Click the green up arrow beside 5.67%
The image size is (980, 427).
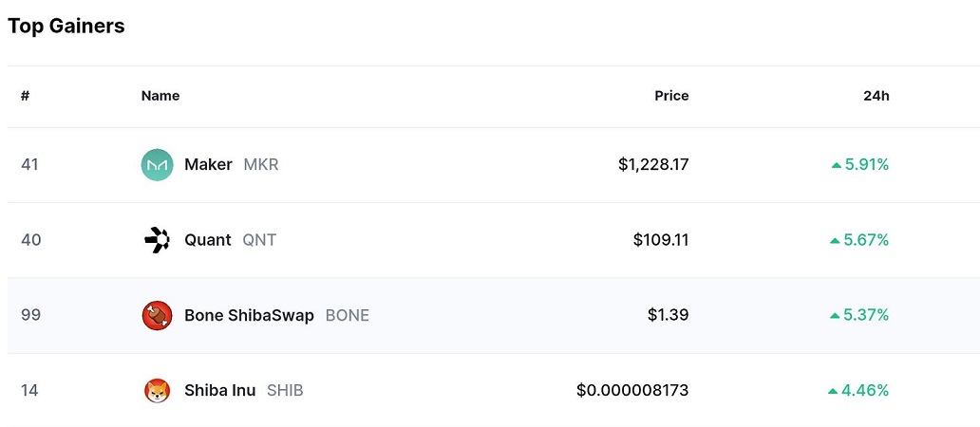(x=836, y=240)
